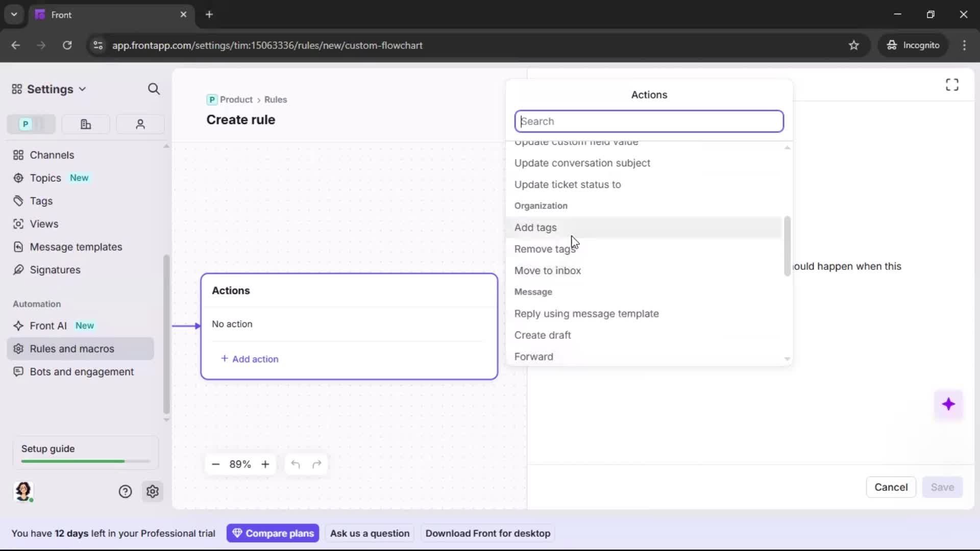Select 'Reply using message template' from the list
The width and height of the screenshot is (980, 551).
coord(586,314)
